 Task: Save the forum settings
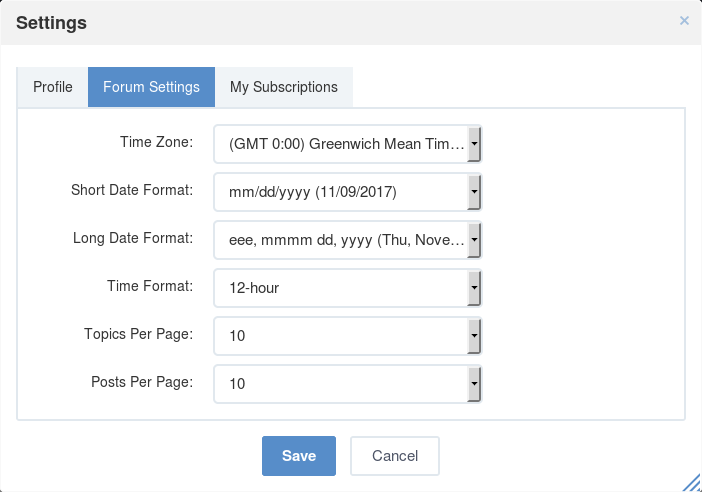[299, 456]
